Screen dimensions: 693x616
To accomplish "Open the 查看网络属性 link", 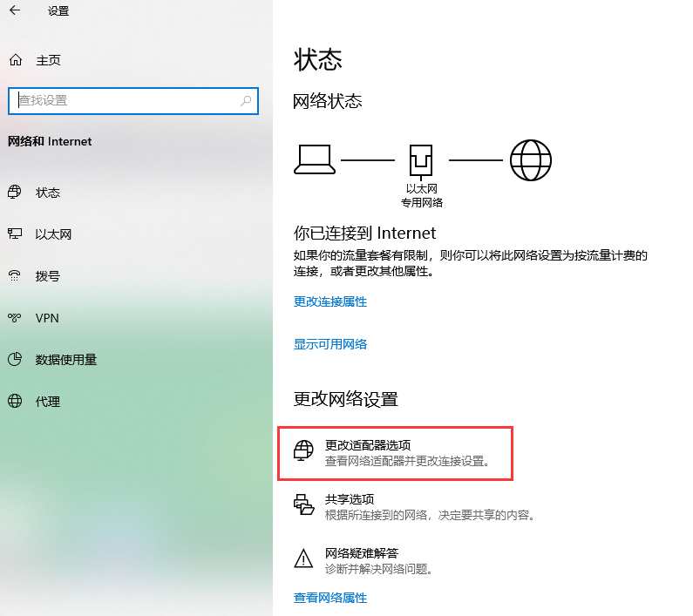I will tap(330, 598).
